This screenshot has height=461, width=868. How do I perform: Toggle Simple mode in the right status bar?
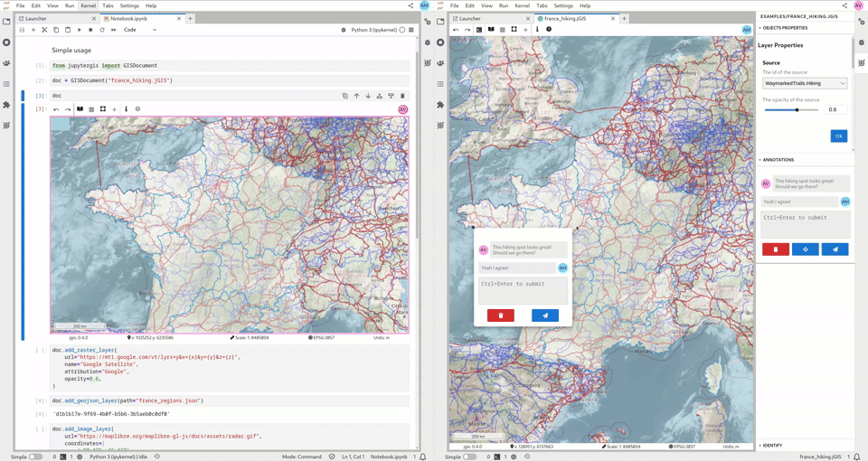click(x=469, y=456)
